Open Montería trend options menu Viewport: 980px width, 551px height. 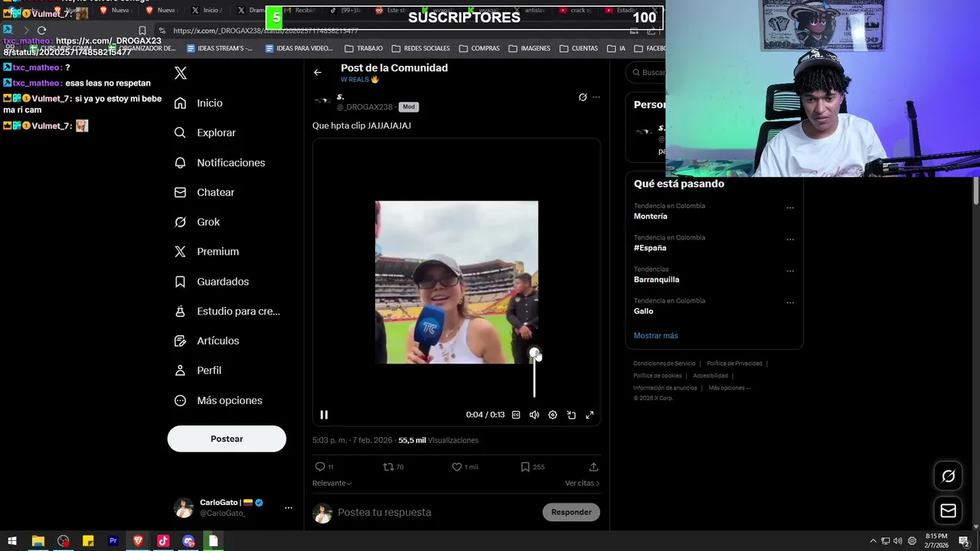[790, 208]
